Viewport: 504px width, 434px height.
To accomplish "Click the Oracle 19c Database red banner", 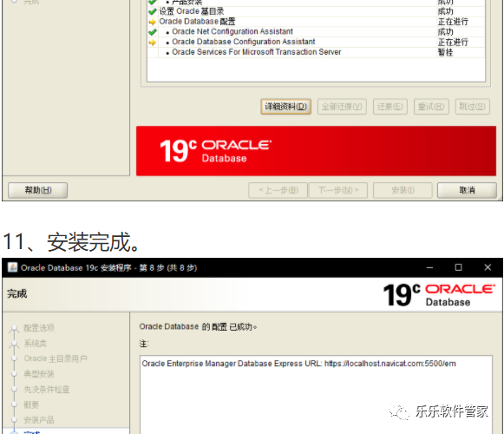I will click(316, 151).
